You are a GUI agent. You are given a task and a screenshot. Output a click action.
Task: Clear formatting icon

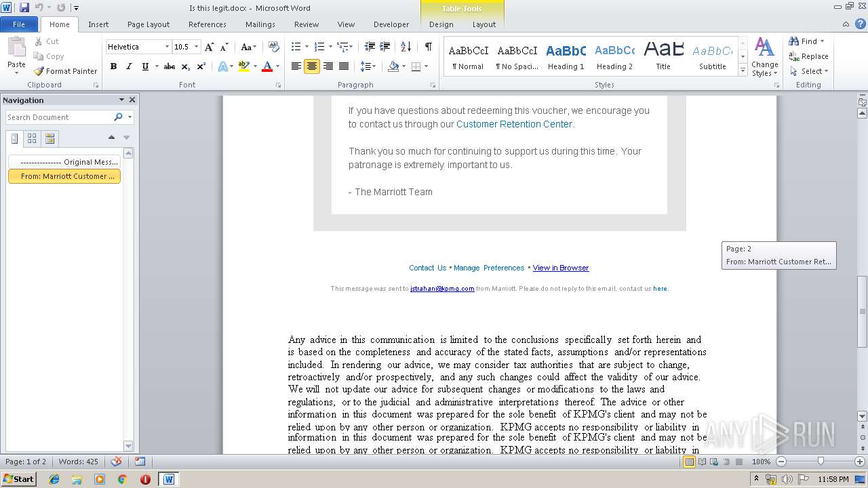tap(274, 47)
